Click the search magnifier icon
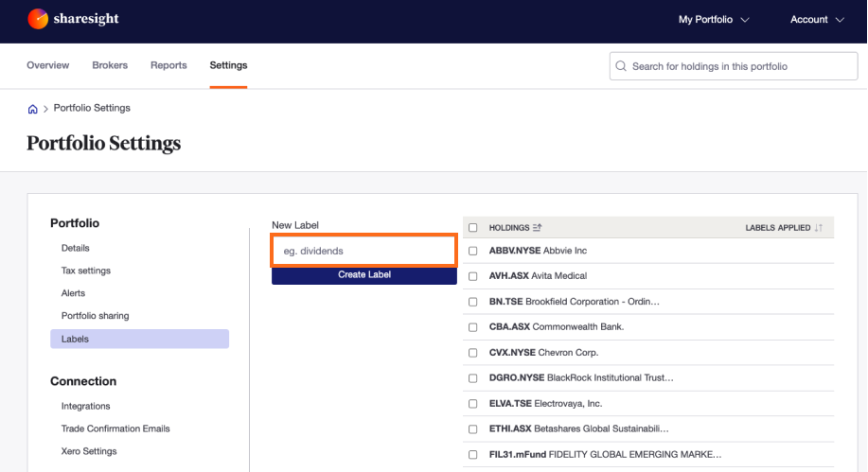Image resolution: width=868 pixels, height=472 pixels. [x=621, y=66]
